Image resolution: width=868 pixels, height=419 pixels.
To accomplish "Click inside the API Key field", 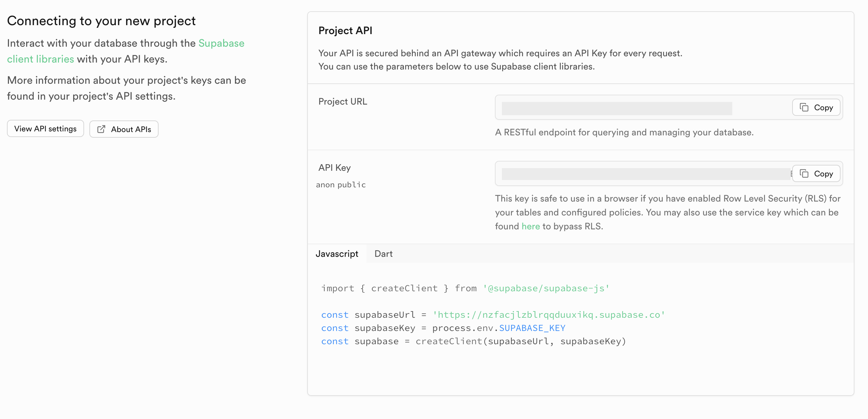I will [x=645, y=174].
